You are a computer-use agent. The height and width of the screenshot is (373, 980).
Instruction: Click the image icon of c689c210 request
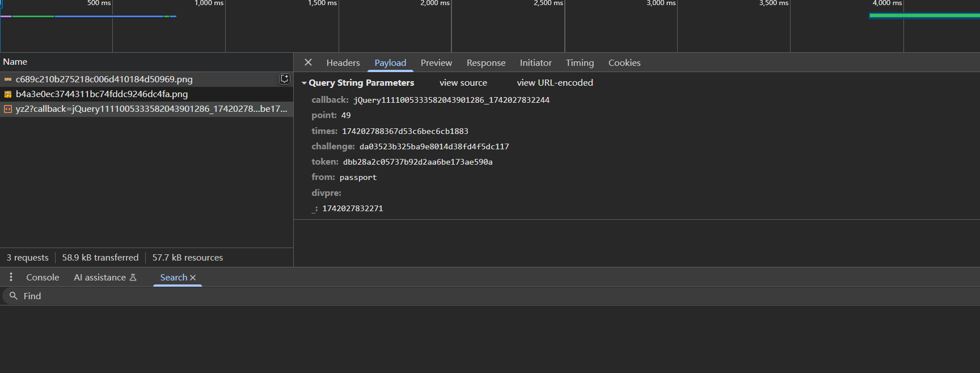coord(8,79)
